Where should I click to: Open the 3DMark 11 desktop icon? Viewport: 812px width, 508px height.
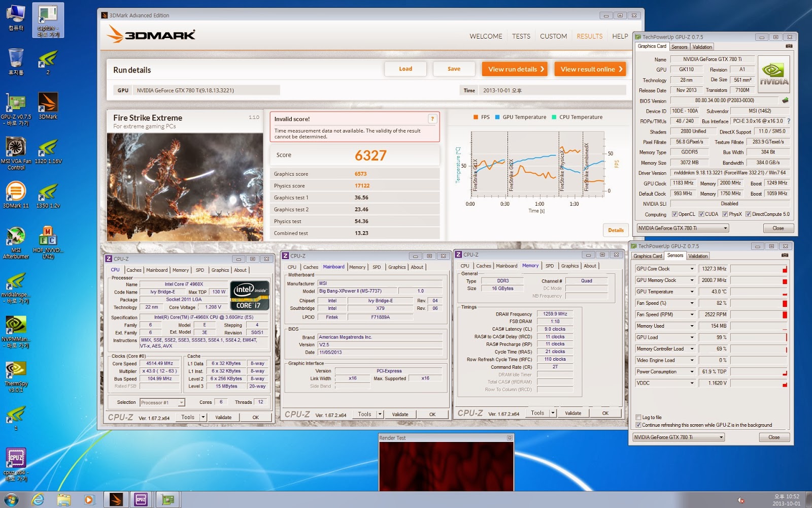coord(16,195)
